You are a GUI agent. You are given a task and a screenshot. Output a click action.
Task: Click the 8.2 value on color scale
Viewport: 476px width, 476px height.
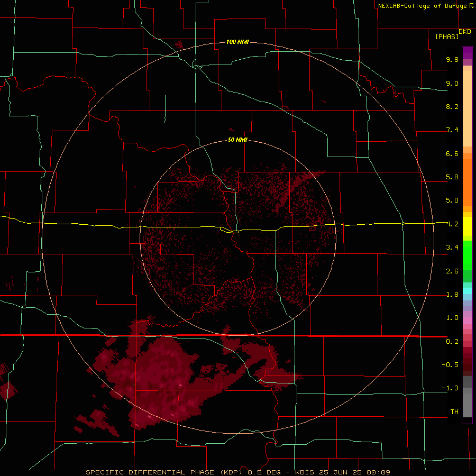[452, 106]
